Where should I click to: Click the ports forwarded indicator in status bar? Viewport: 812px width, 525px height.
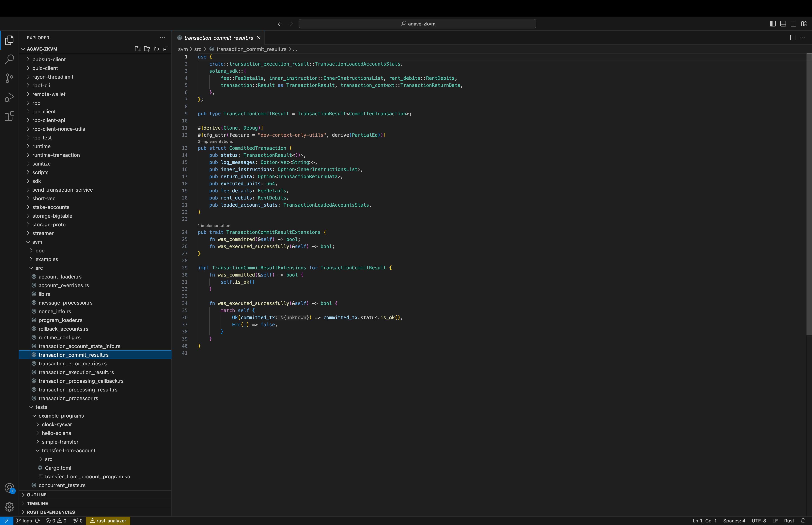[78, 521]
